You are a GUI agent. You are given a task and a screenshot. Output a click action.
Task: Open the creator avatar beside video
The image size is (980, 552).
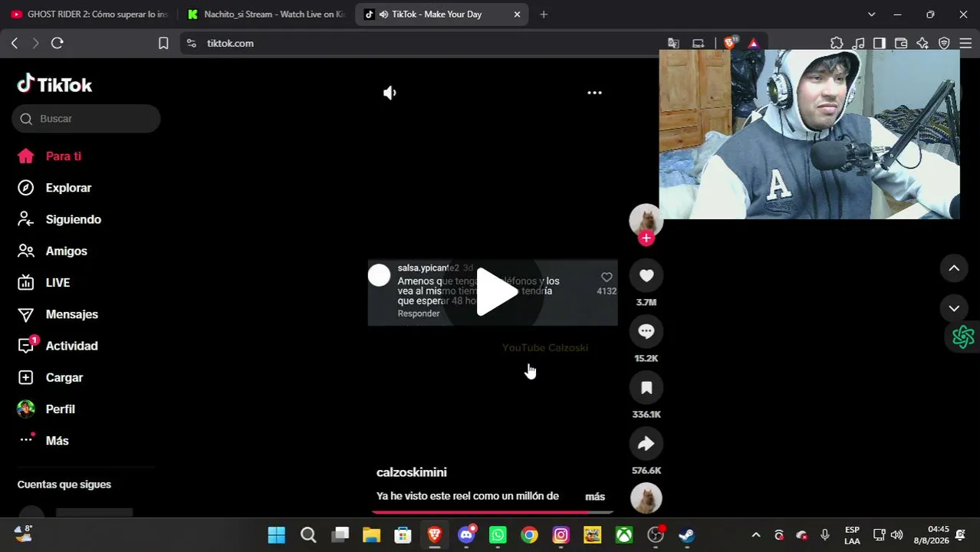(x=646, y=220)
